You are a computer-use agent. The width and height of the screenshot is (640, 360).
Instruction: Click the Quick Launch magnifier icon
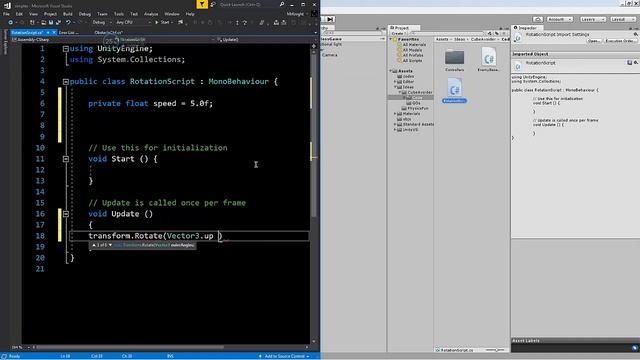(x=282, y=4)
